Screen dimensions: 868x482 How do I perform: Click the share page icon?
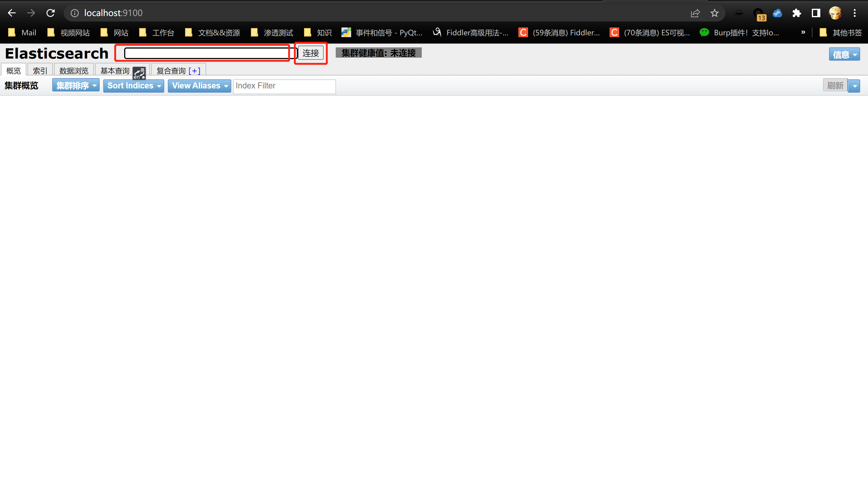[x=695, y=13]
